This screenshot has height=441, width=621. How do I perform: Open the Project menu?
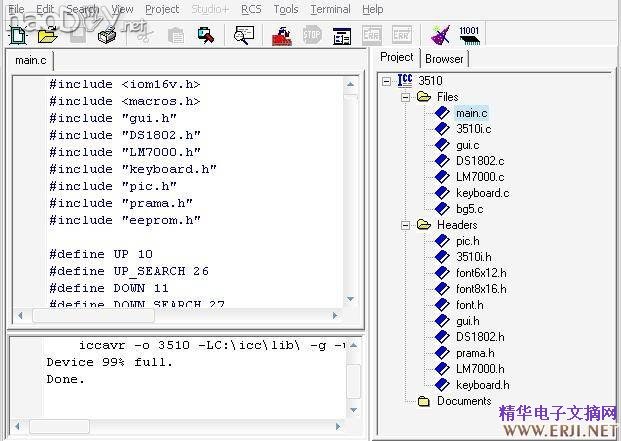[161, 9]
